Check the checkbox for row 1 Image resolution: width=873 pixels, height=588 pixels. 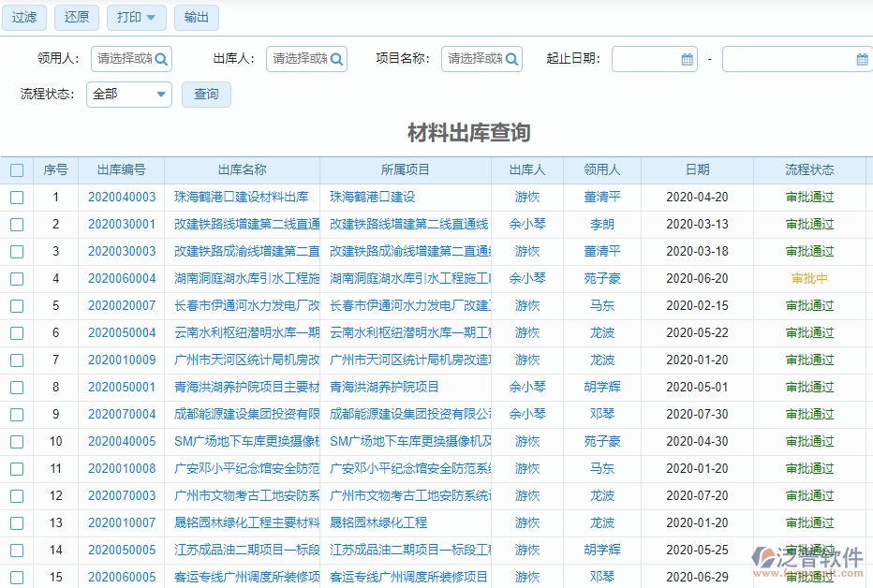point(16,197)
